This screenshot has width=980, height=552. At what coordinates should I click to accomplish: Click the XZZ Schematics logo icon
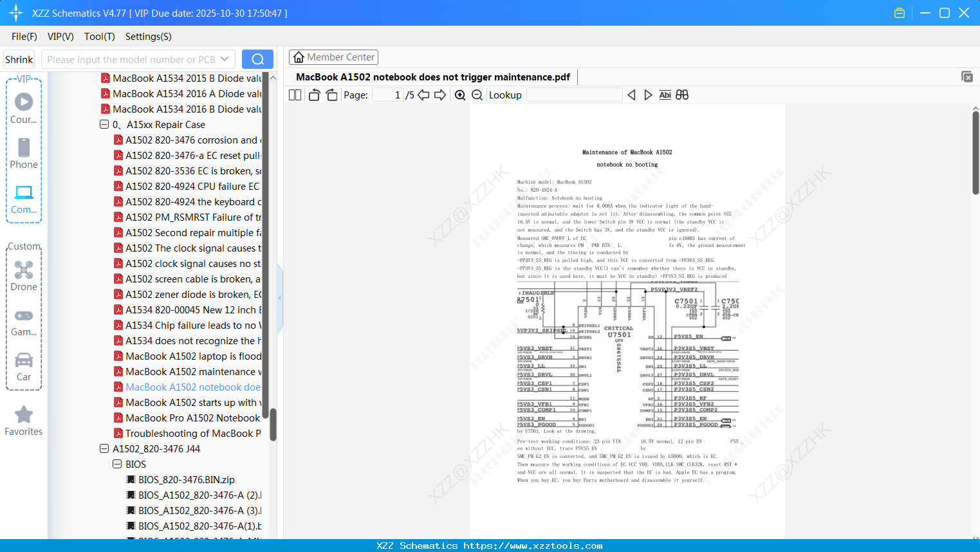click(16, 13)
